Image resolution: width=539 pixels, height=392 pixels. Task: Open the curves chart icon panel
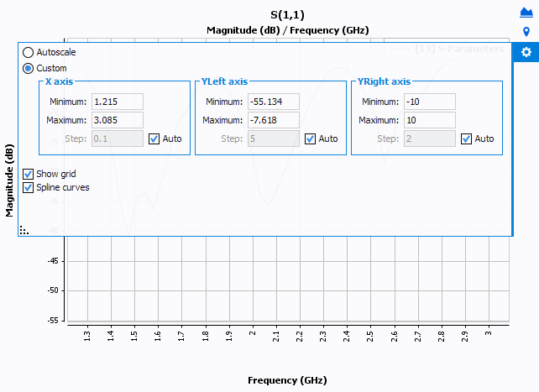pos(526,12)
